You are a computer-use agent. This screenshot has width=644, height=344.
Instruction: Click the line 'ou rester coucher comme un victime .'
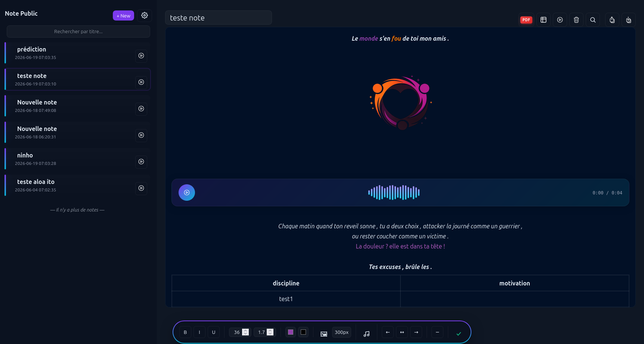(x=400, y=236)
